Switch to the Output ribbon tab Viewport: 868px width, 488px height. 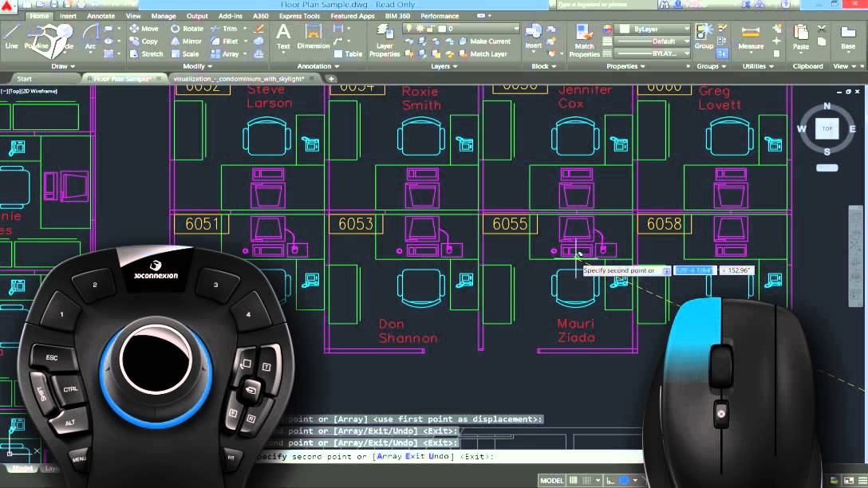tap(197, 16)
